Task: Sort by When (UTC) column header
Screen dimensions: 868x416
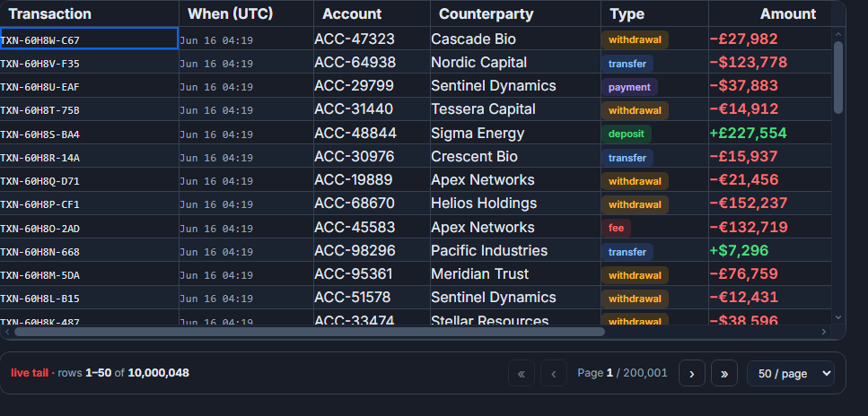Action: click(x=246, y=13)
